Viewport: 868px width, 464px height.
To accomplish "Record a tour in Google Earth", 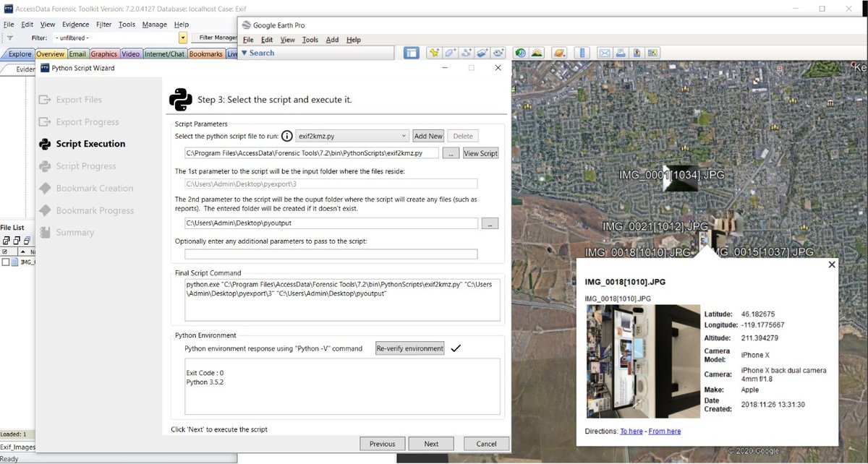I will [x=499, y=53].
